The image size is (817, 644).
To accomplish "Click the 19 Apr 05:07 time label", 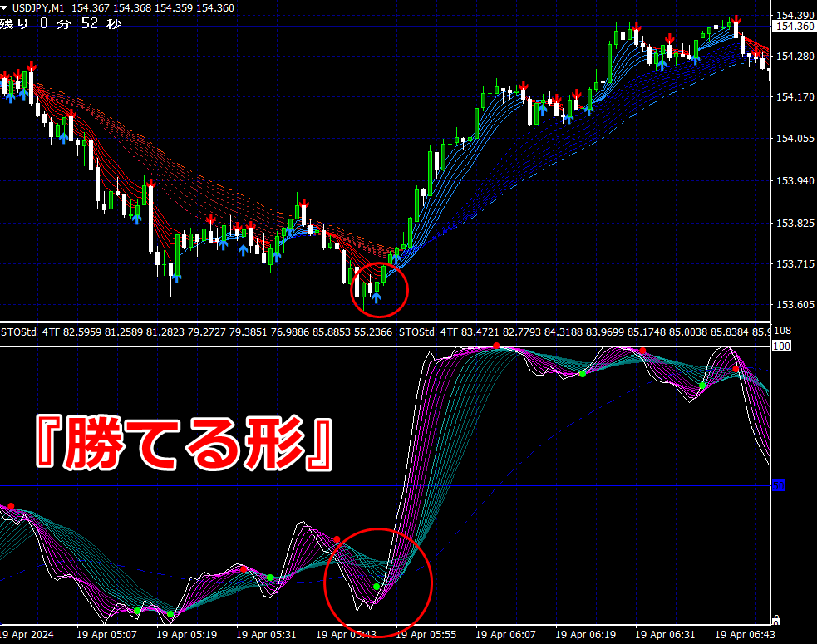I will click(x=107, y=635).
